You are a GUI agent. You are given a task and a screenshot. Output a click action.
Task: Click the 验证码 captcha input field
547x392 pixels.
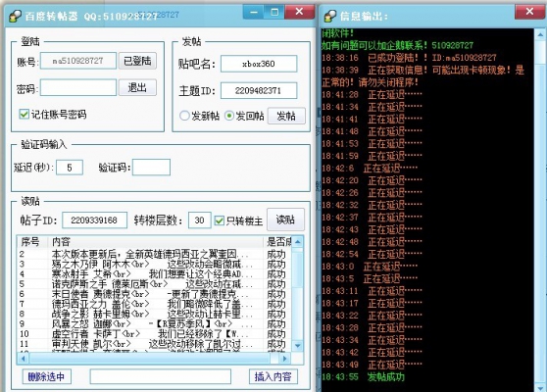tap(151, 168)
